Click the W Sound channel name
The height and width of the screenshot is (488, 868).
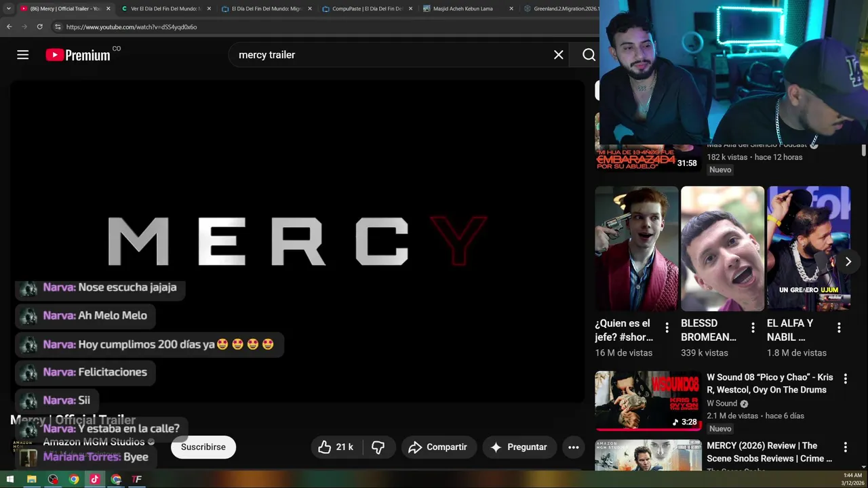[722, 403]
